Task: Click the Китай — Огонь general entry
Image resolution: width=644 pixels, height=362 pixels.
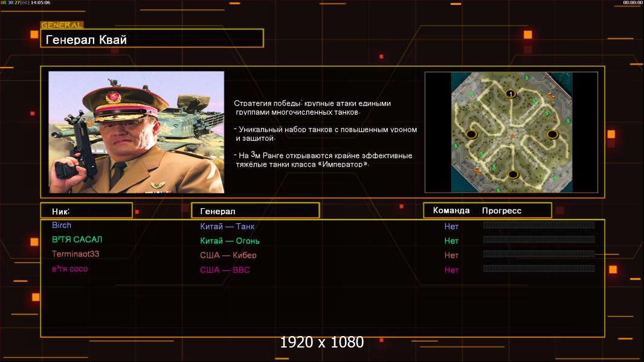Action: click(230, 241)
